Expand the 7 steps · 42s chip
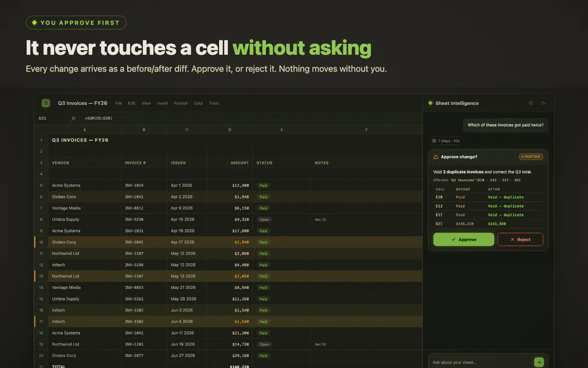Viewport: 588px width, 368px height. coord(446,141)
